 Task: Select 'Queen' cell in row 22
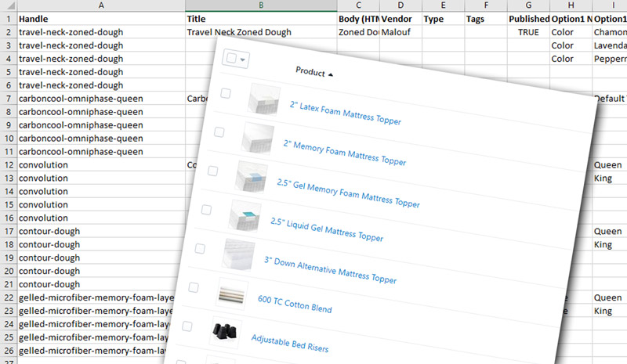point(610,297)
